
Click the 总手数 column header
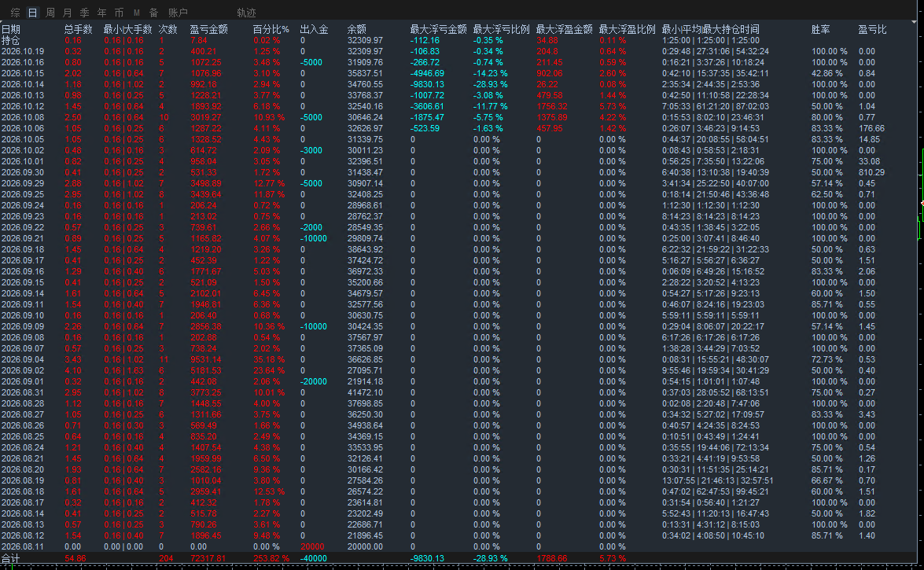[x=79, y=29]
